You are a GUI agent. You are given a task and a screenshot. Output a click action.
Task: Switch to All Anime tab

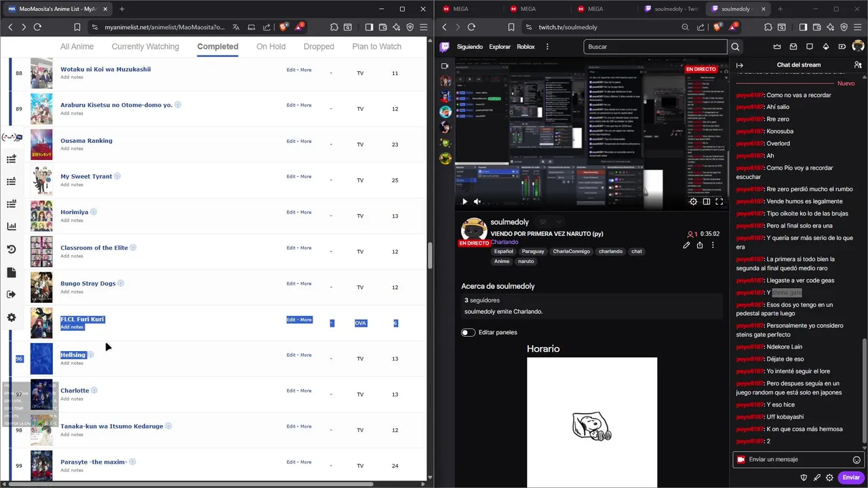tap(77, 47)
